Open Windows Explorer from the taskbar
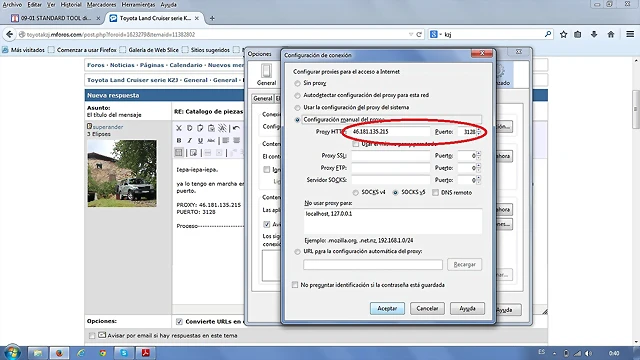Image resolution: width=640 pixels, height=360 pixels. tap(38, 353)
